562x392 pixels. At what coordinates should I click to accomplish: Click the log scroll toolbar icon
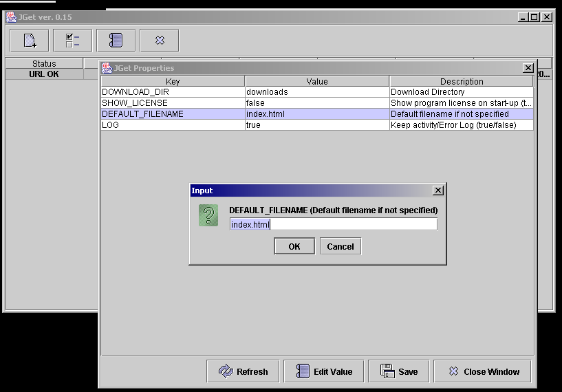[116, 41]
